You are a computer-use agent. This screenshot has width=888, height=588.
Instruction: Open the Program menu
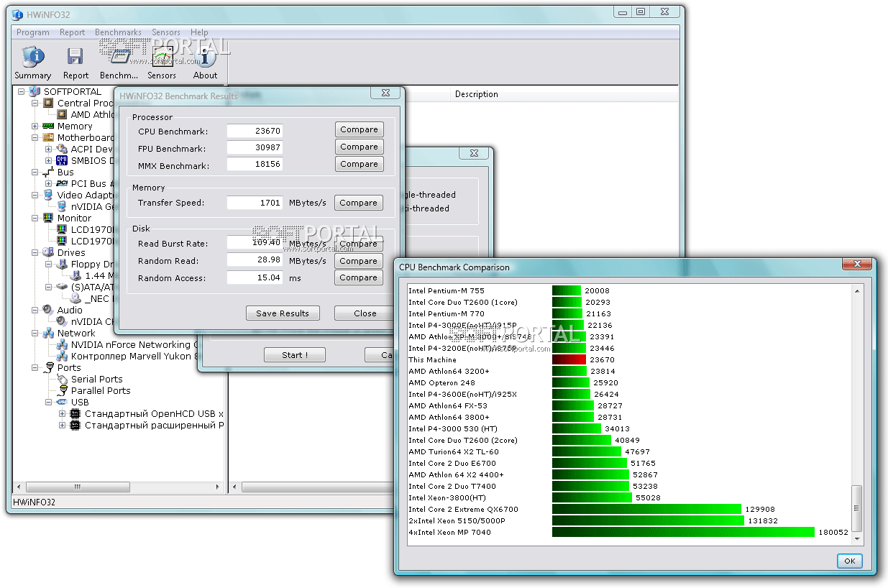pos(32,32)
